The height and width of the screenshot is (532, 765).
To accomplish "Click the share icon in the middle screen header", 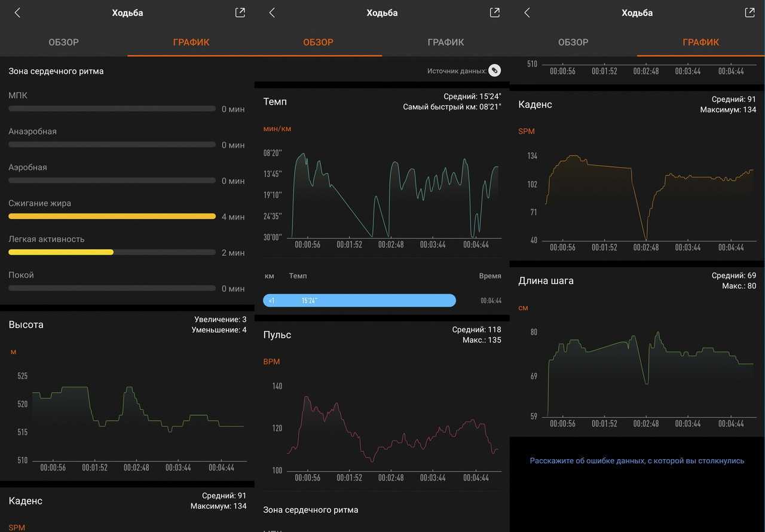I will tap(494, 13).
